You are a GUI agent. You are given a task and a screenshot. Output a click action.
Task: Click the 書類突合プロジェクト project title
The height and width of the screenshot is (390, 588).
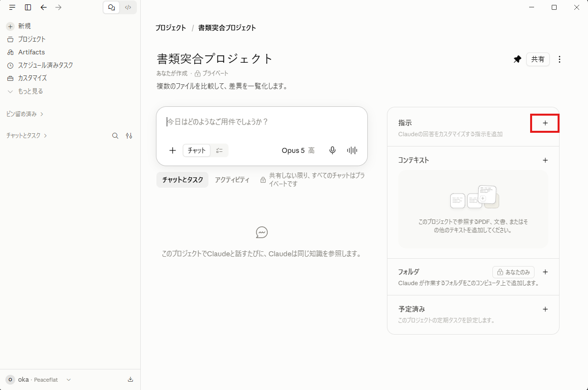click(214, 59)
